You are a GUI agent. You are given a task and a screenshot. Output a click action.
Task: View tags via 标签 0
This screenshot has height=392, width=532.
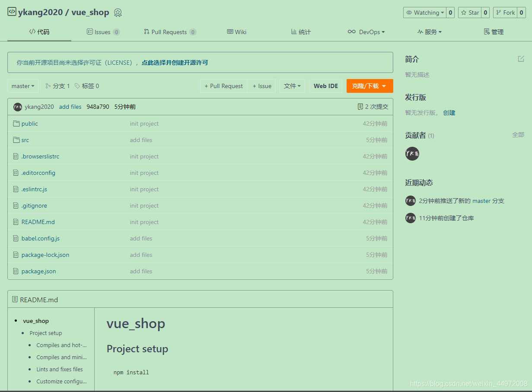tap(87, 86)
